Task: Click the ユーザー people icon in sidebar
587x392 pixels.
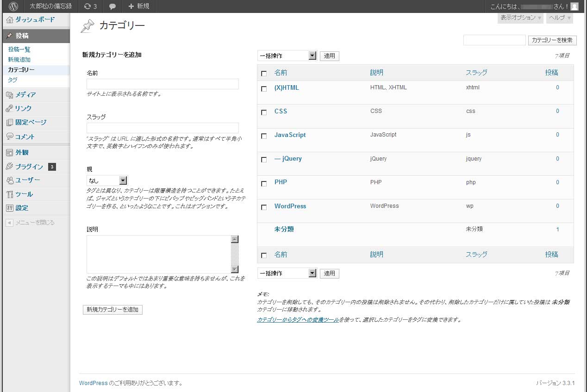Action: click(x=10, y=180)
